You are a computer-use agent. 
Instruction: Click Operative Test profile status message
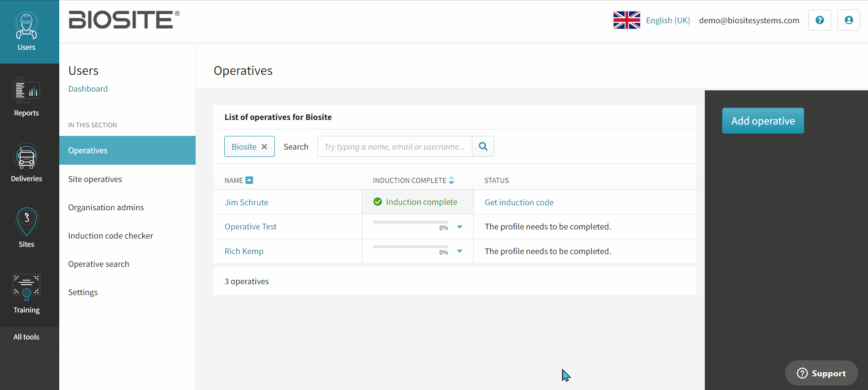548,227
